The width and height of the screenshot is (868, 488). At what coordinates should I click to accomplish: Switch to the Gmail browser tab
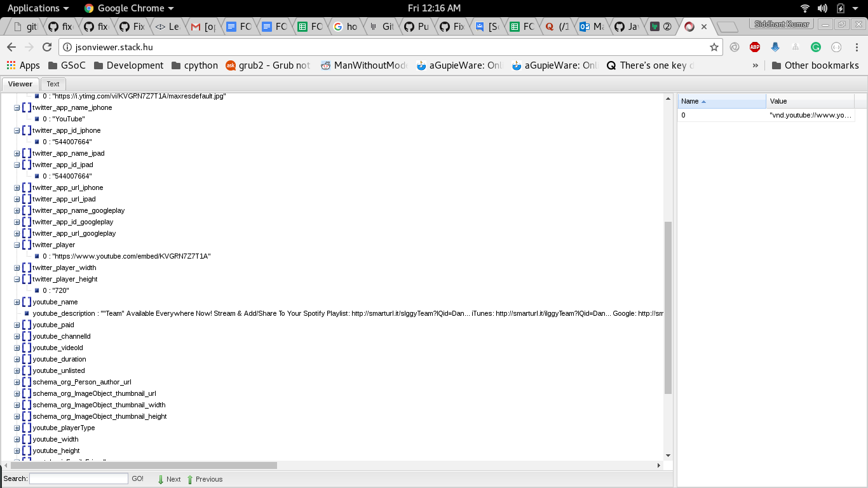click(x=203, y=27)
